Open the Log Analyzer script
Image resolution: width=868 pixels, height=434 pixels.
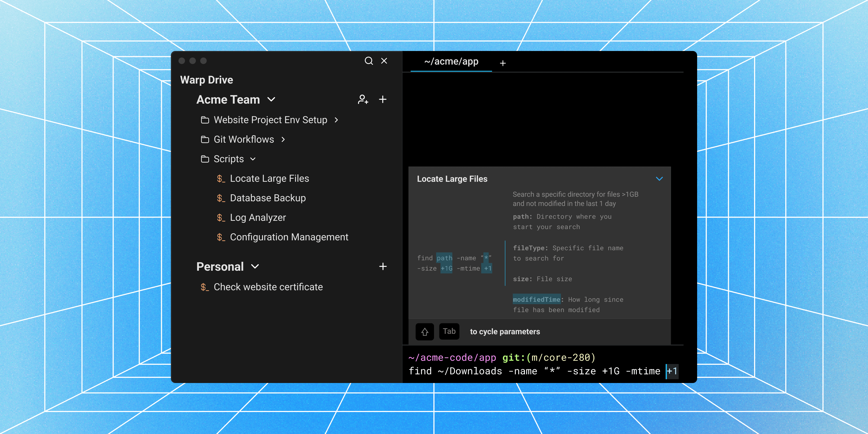click(x=258, y=217)
